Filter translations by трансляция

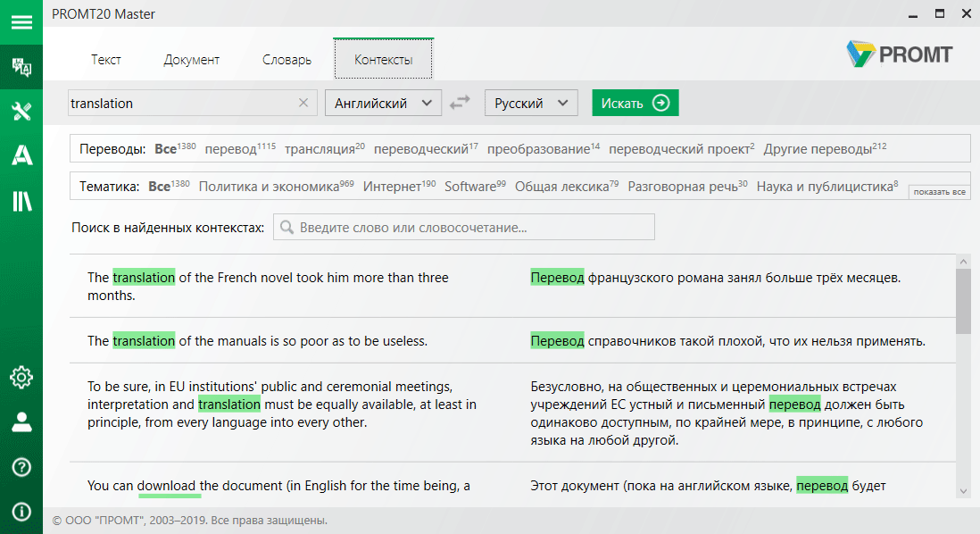pyautogui.click(x=324, y=149)
